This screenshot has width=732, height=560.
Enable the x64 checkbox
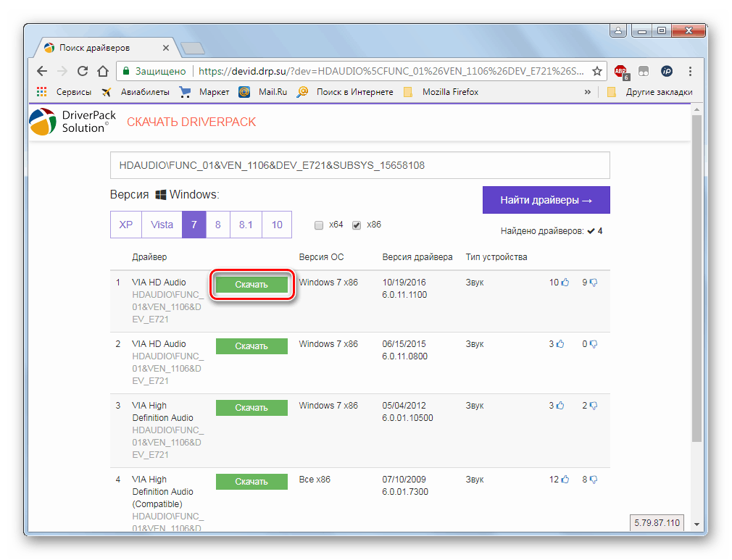319,225
